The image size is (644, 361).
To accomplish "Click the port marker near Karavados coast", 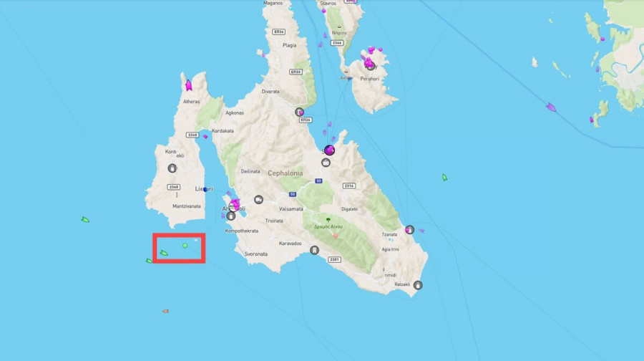I will point(314,250).
